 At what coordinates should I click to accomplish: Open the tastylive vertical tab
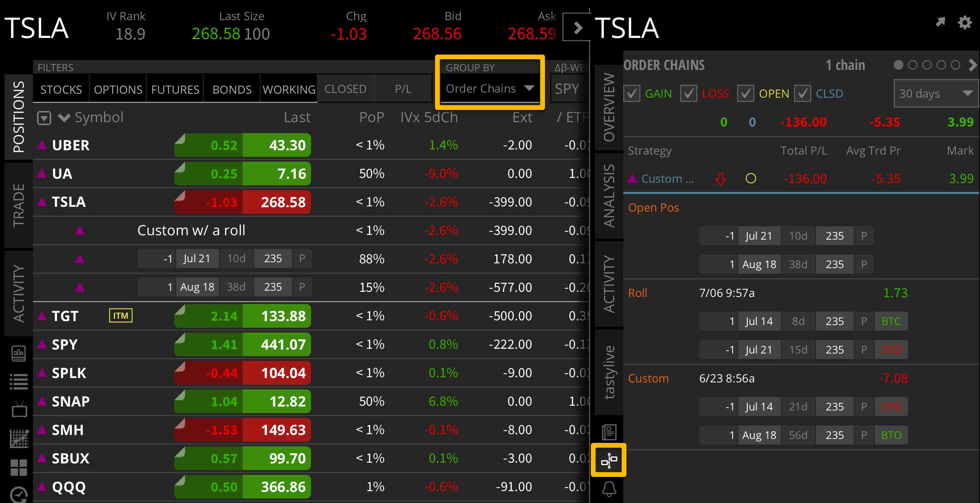[609, 372]
